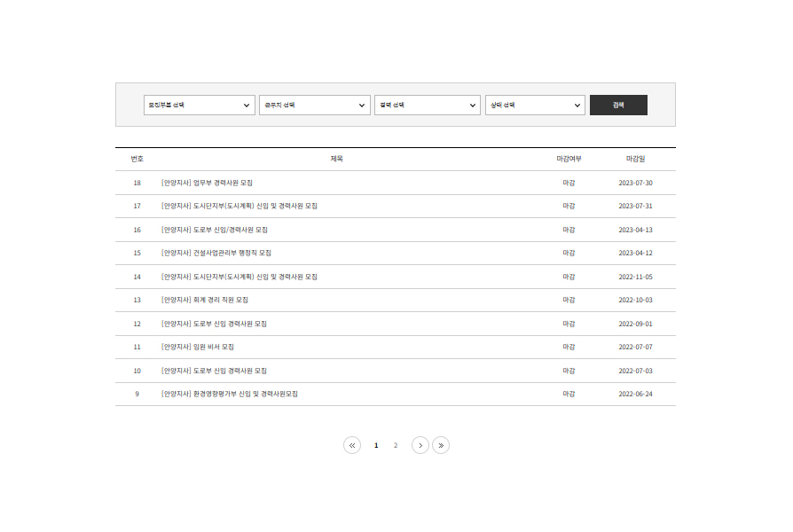The image size is (793, 532).
Task: Click 마감 status in row 18
Action: point(569,183)
